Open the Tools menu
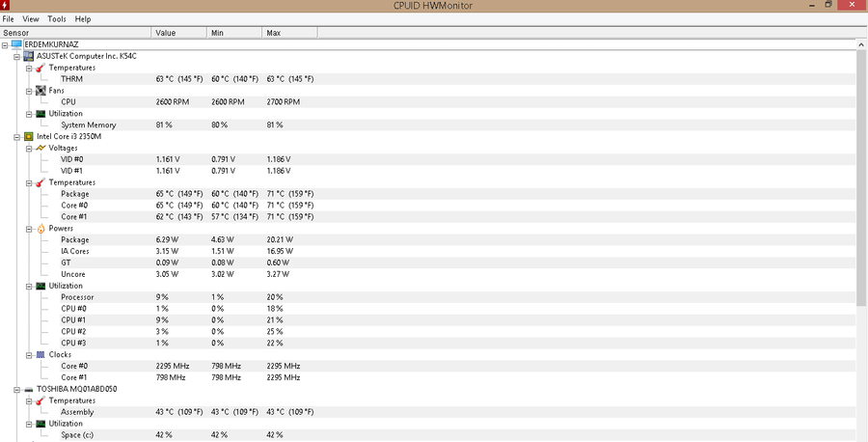This screenshot has width=868, height=442. [x=57, y=19]
